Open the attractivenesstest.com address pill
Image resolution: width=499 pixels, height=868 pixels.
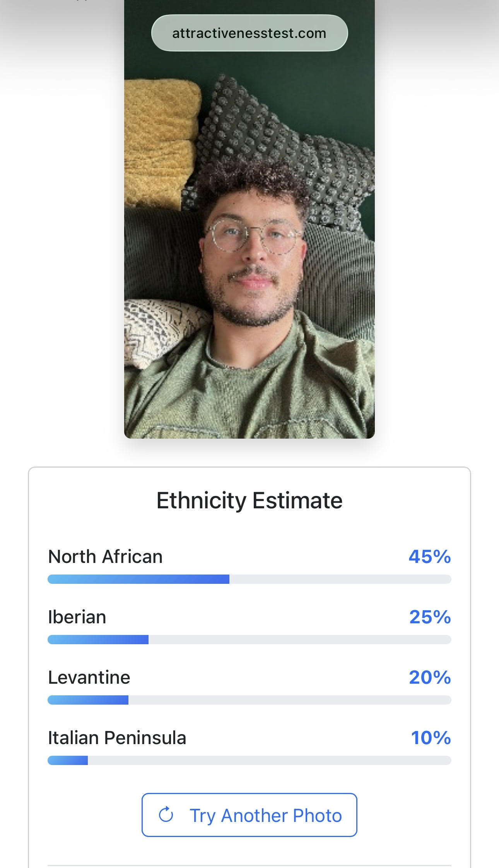(249, 33)
